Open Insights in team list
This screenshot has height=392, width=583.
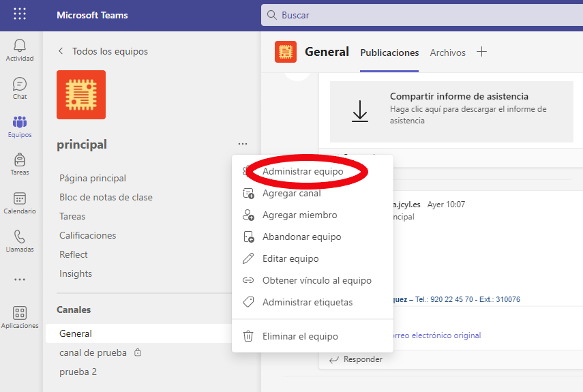click(x=76, y=274)
